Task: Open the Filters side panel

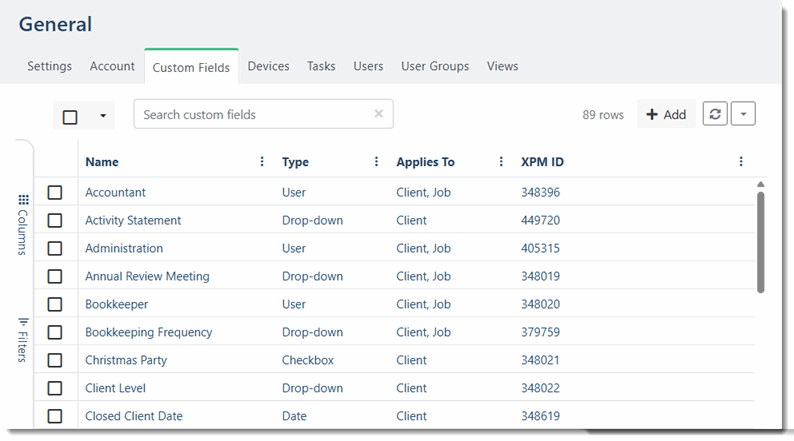Action: point(23,340)
